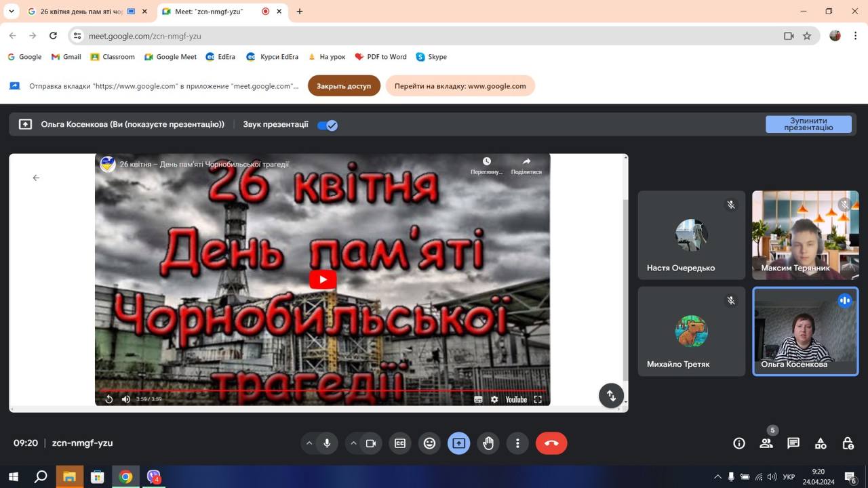Open more options three-dot menu
The height and width of the screenshot is (488, 868).
click(517, 443)
